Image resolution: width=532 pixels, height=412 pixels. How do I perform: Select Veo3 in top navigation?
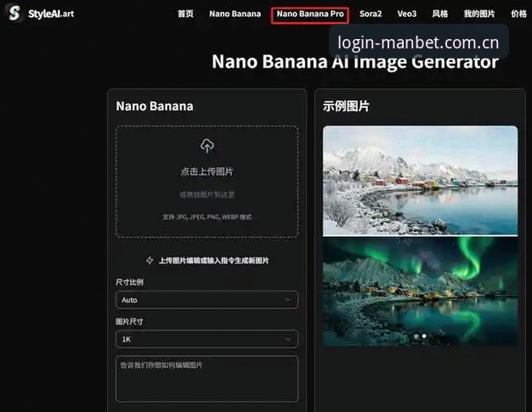tap(407, 14)
